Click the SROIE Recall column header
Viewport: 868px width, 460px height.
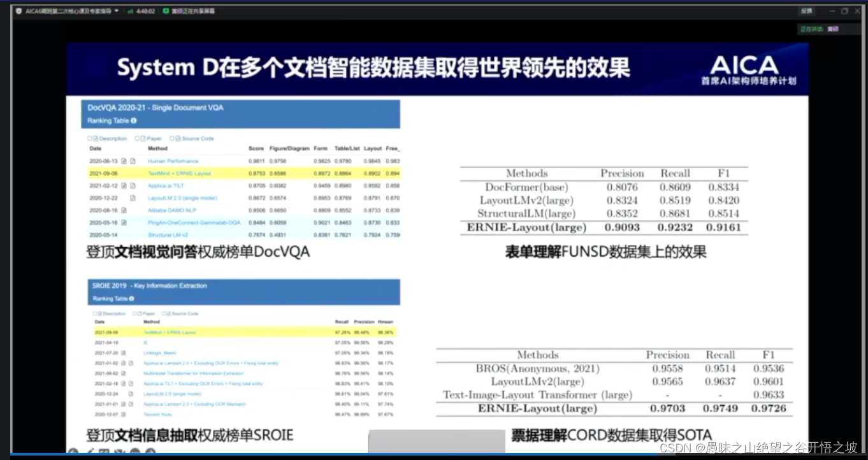tap(342, 322)
